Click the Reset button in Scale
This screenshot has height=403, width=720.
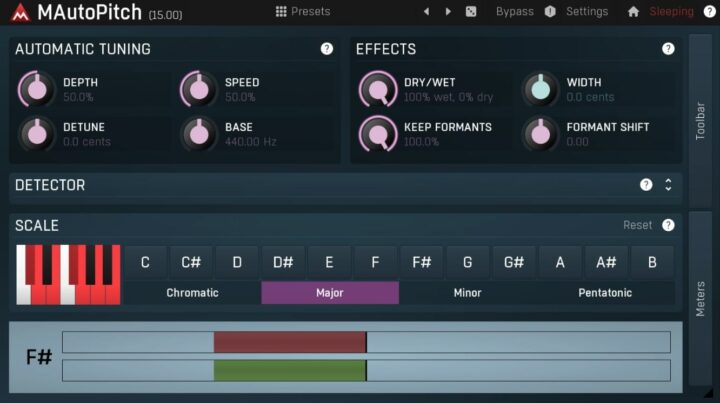(637, 225)
